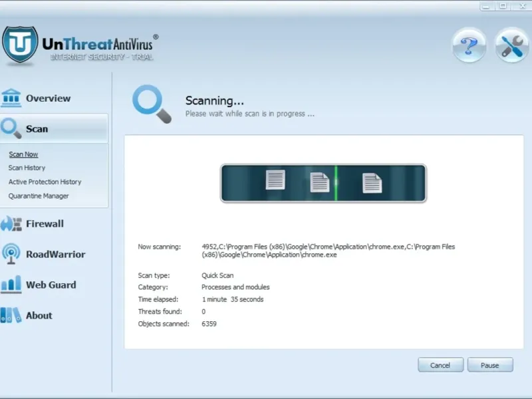Click the RoadWarrior antenna icon
This screenshot has width=532, height=399.
(x=11, y=253)
